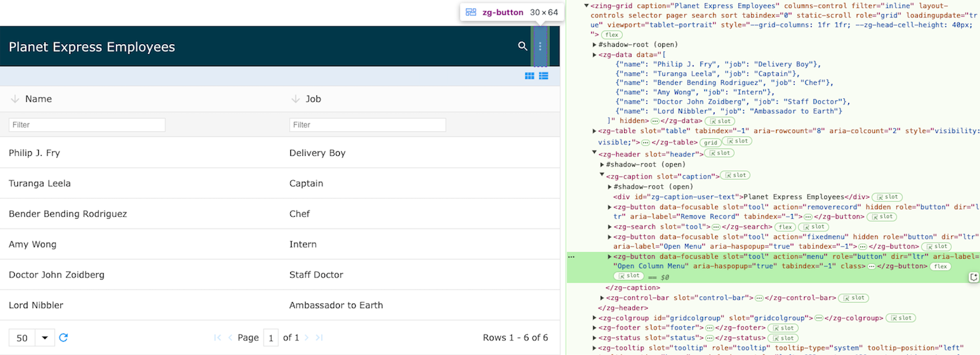Click the page number input box
980x355 pixels.
click(271, 338)
